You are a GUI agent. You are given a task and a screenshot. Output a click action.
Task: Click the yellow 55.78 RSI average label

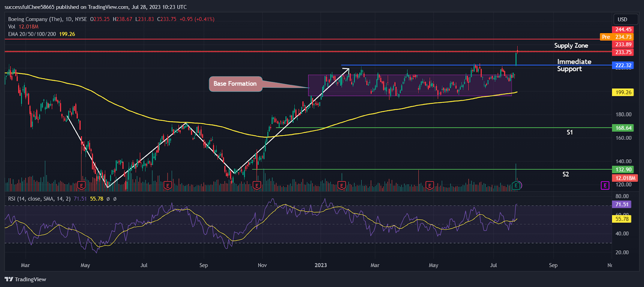pyautogui.click(x=622, y=219)
